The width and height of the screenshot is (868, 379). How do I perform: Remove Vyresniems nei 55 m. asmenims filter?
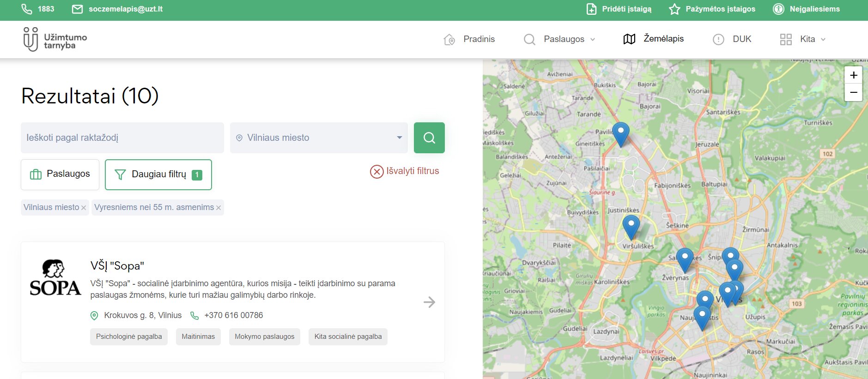pyautogui.click(x=219, y=208)
